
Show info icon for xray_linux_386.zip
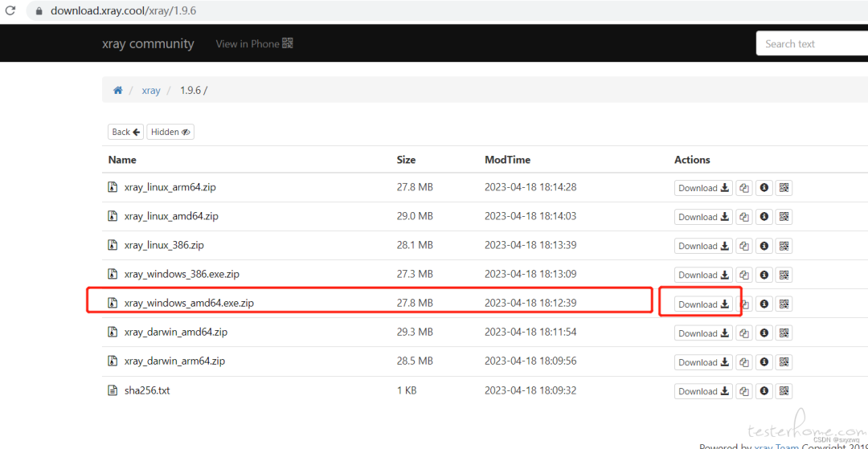tap(764, 246)
